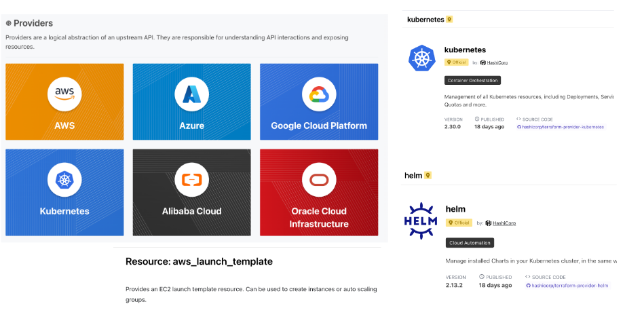The height and width of the screenshot is (323, 644).
Task: Click the kubernetes management description text
Action: pos(529,100)
